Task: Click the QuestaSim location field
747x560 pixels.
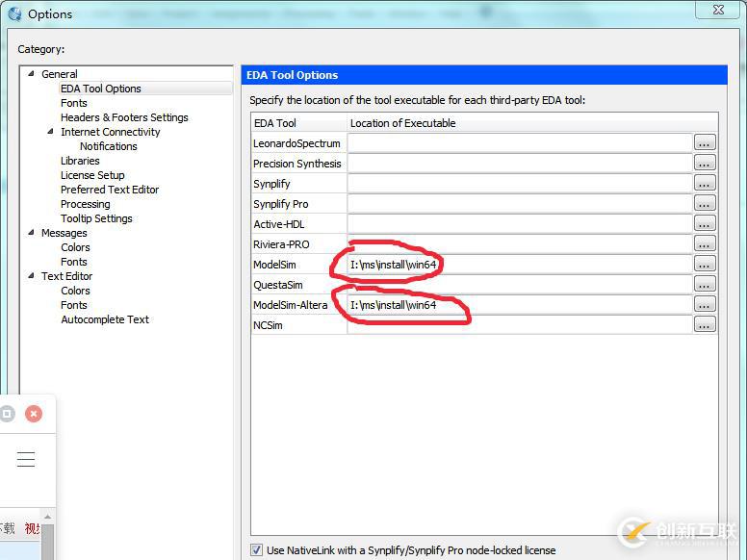Action: tap(520, 285)
